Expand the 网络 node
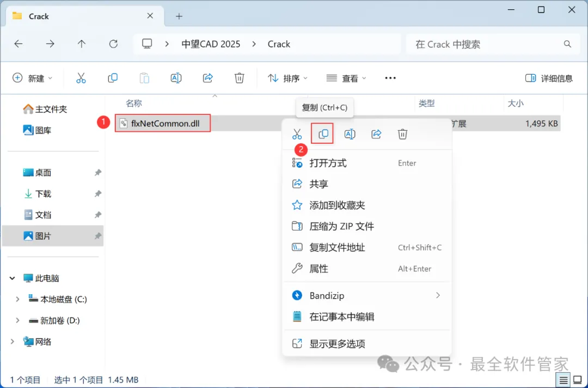Screen dimensions: 588x388 13,342
